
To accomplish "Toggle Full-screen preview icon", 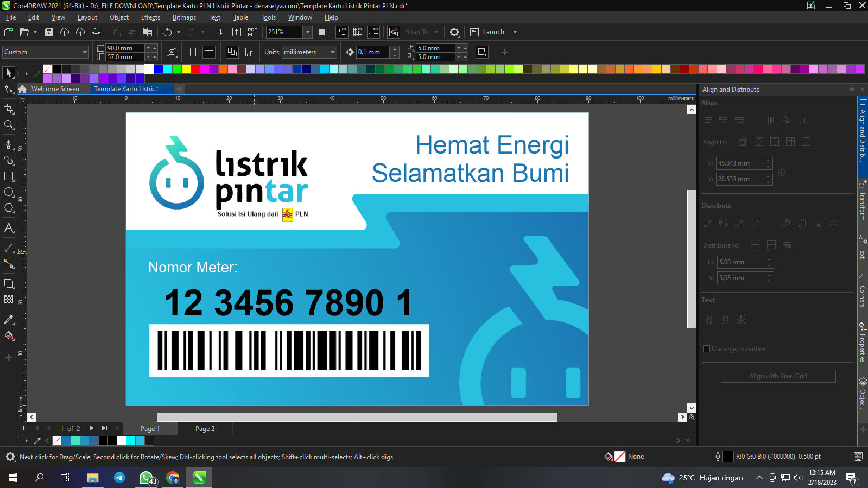I will [x=322, y=32].
